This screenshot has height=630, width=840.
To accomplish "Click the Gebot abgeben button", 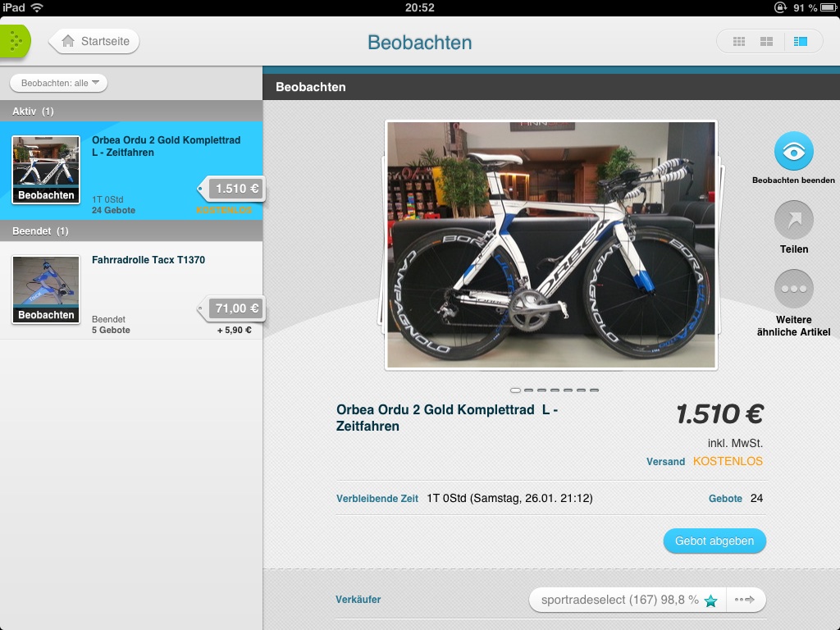I will [714, 541].
